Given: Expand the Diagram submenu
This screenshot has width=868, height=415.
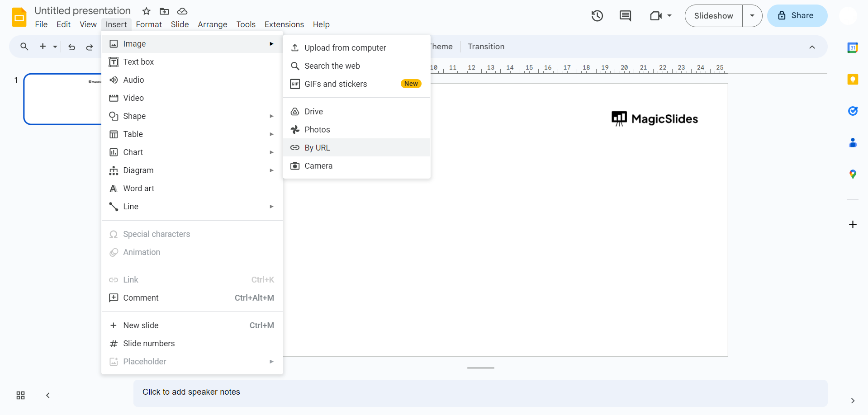Looking at the screenshot, I should tap(192, 170).
